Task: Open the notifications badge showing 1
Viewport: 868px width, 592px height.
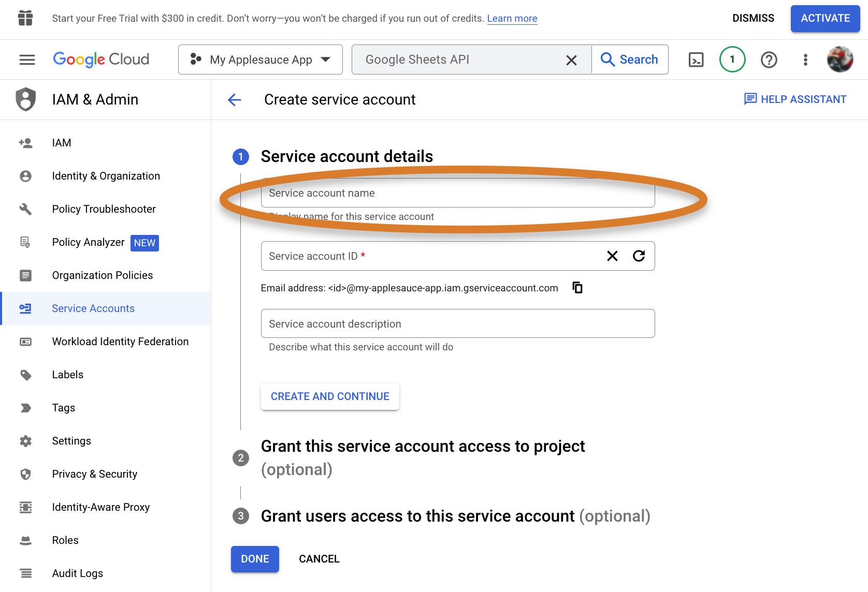Action: [x=732, y=60]
